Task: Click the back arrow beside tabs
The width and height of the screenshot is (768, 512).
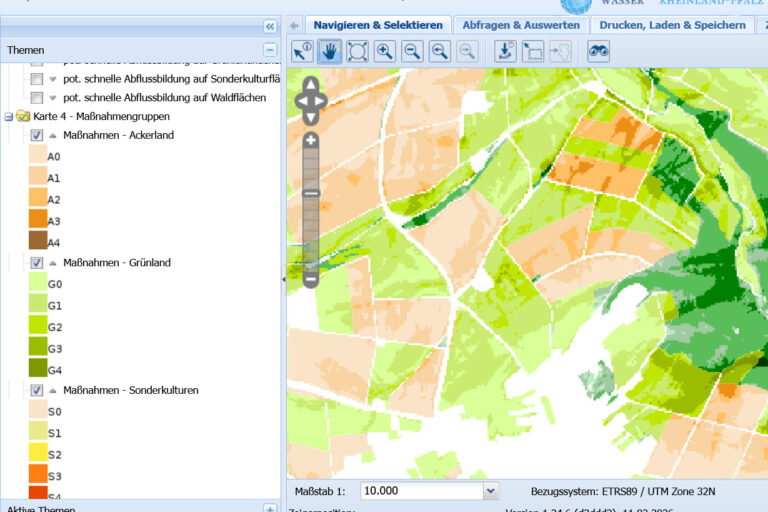Action: point(294,25)
